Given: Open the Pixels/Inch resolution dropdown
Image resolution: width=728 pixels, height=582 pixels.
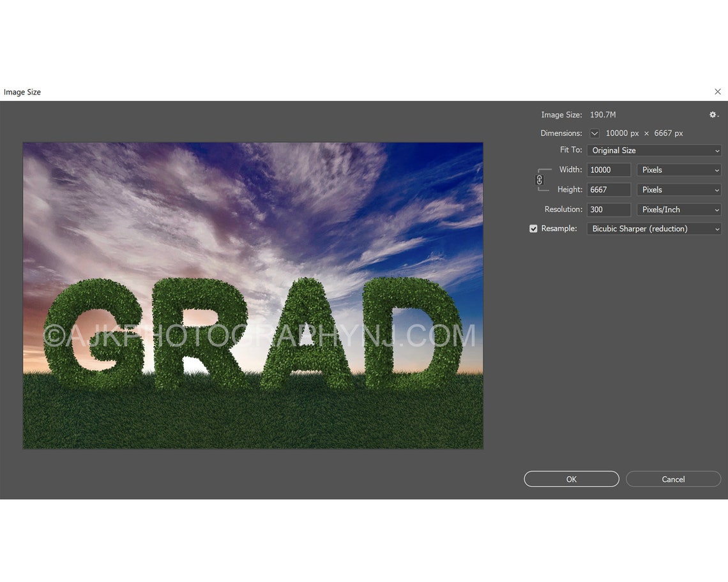Looking at the screenshot, I should 678,209.
